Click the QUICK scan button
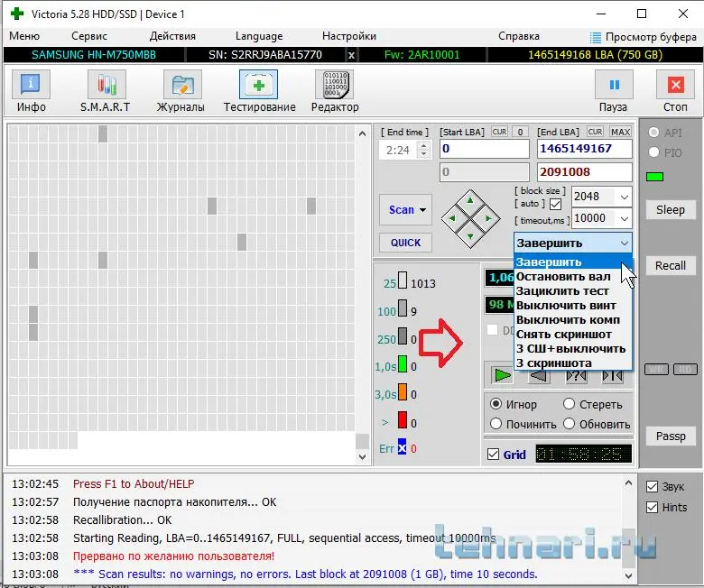Viewport: 704px width, 588px height. [405, 243]
